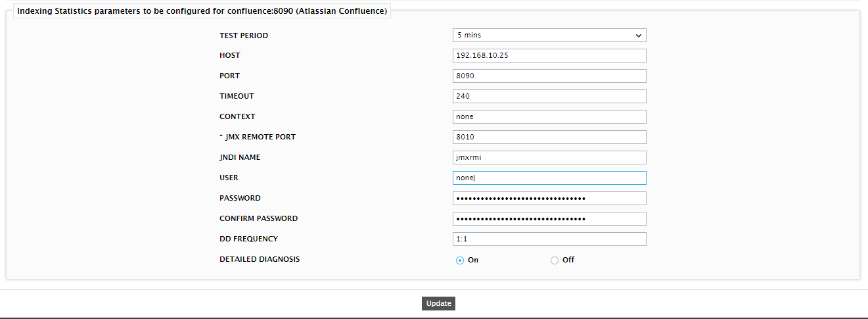
Task: Turn Detailed Diagnosis On
Action: point(460,260)
